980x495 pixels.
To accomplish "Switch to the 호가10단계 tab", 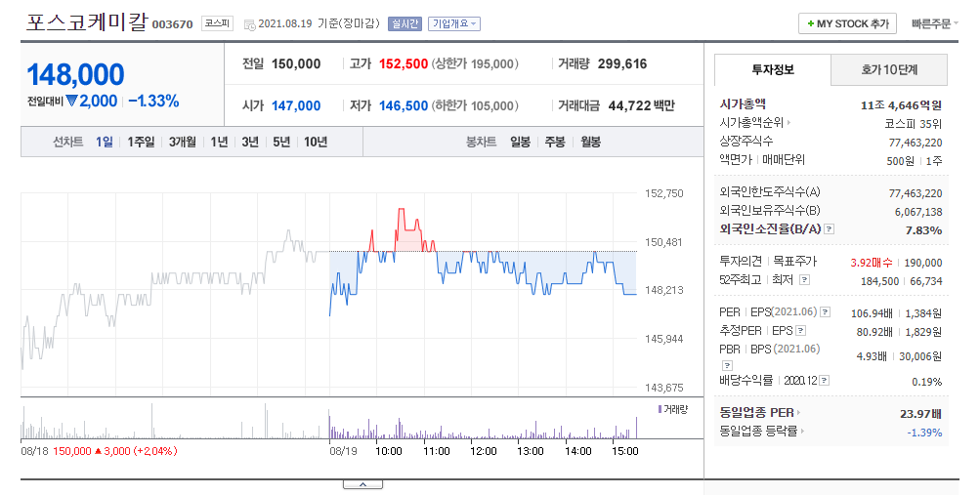I will point(889,70).
